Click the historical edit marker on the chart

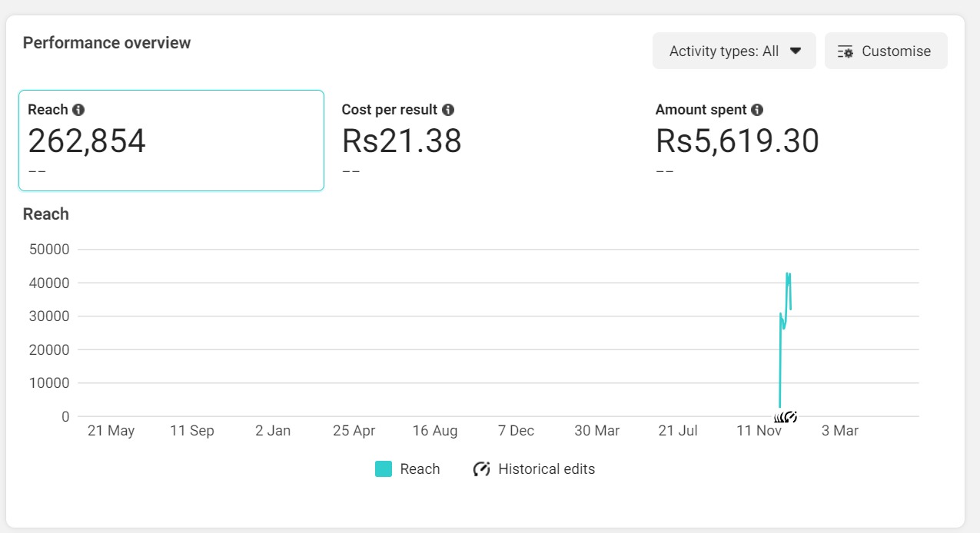(x=790, y=417)
